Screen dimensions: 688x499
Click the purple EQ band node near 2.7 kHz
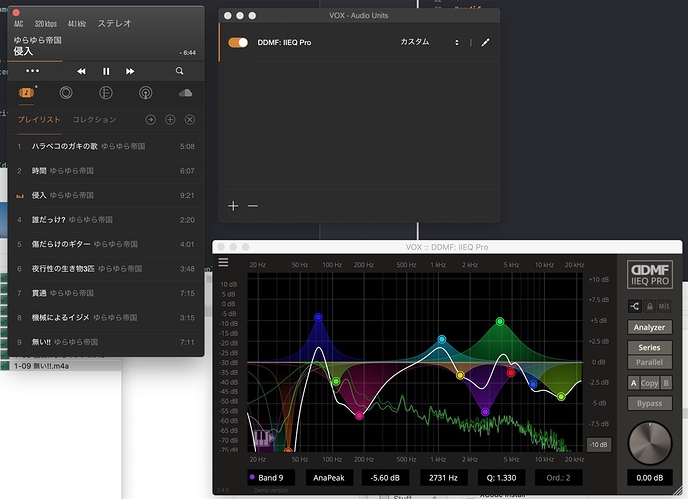tap(485, 412)
